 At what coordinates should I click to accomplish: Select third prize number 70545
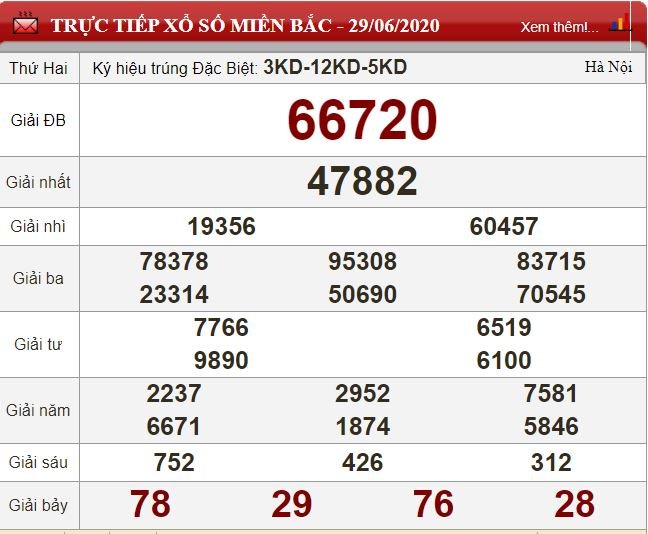(551, 294)
